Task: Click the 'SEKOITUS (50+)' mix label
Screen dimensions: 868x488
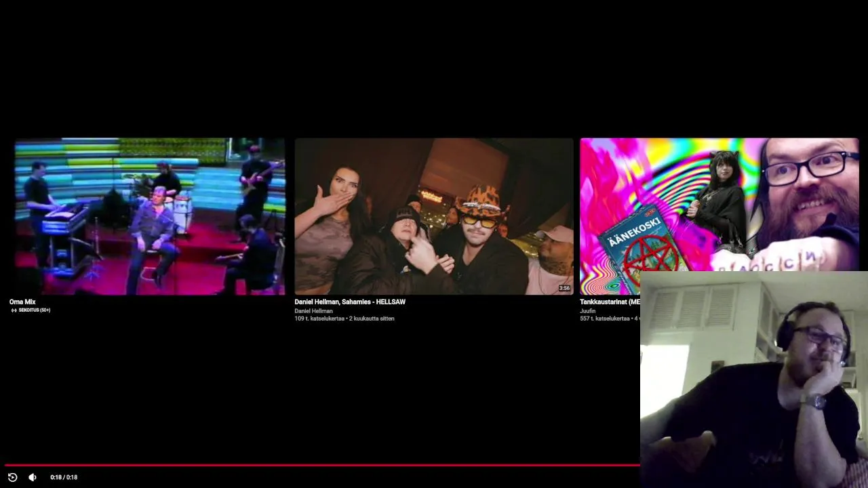Action: [30, 310]
